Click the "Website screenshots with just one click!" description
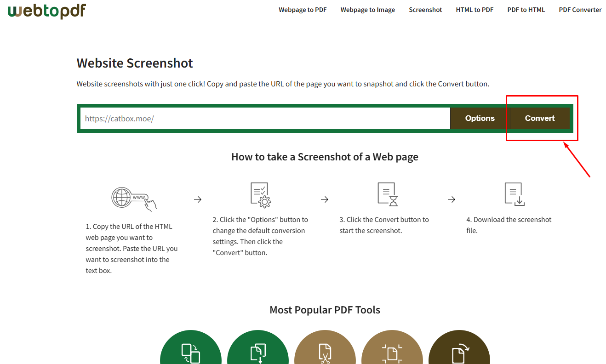The height and width of the screenshot is (364, 606). coord(283,84)
